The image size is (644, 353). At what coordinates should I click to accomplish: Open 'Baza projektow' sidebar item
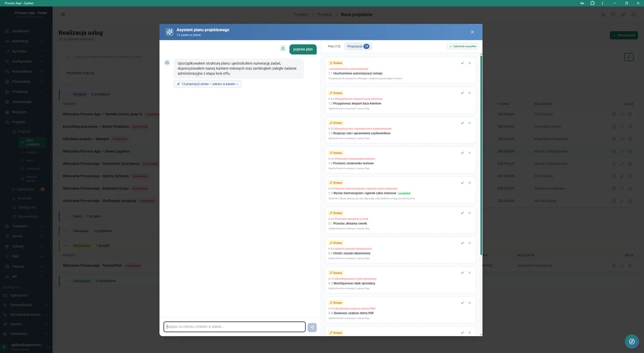33,142
